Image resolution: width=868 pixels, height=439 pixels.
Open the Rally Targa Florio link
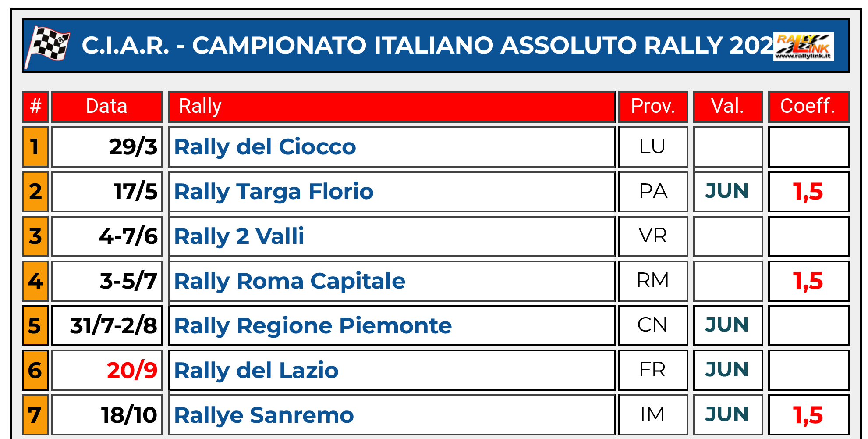click(x=274, y=192)
